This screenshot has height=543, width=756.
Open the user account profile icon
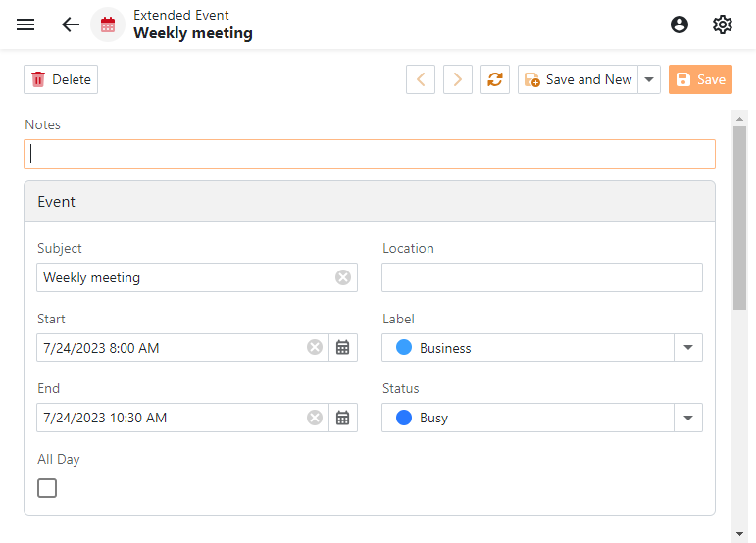click(x=680, y=25)
